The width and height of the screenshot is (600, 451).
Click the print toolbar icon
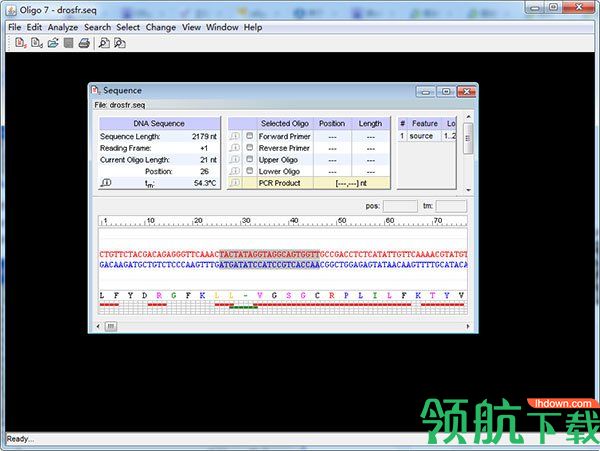pos(84,43)
